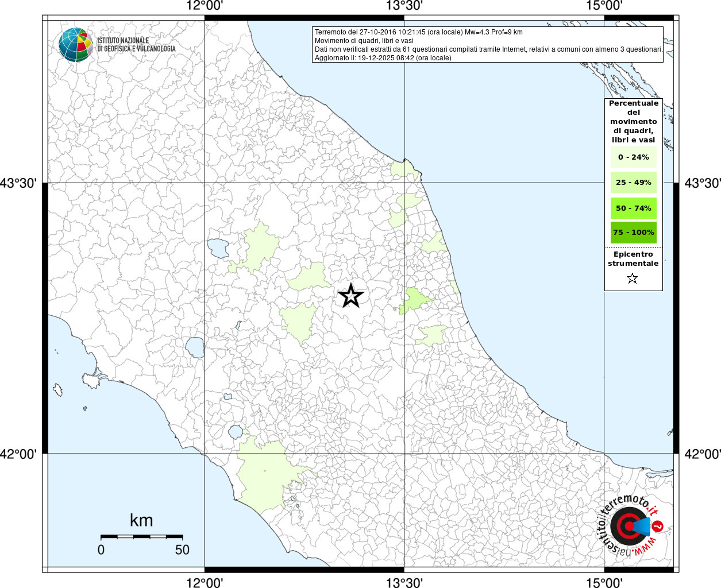This screenshot has height=588, width=721.
Task: Click the bottom 15°00' longitude label
Action: pyautogui.click(x=604, y=582)
